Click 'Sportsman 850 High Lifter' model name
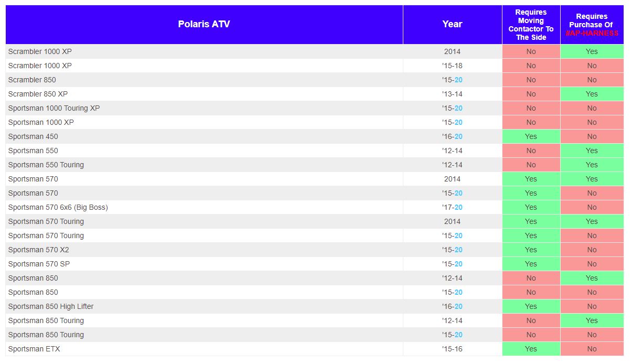 [x=51, y=306]
